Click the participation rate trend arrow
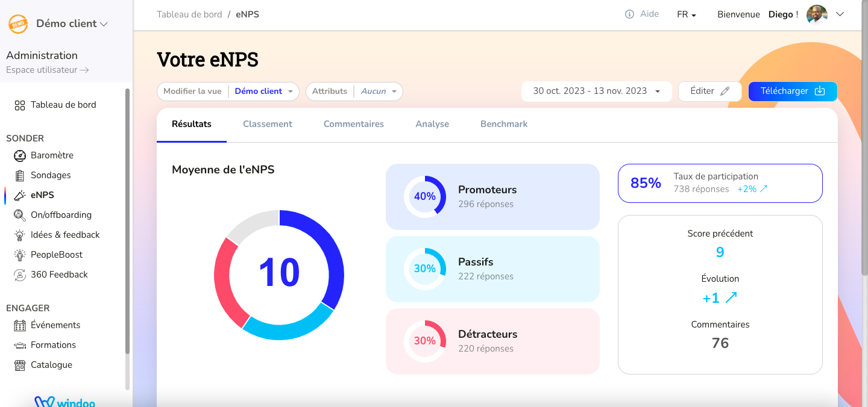 pos(764,189)
